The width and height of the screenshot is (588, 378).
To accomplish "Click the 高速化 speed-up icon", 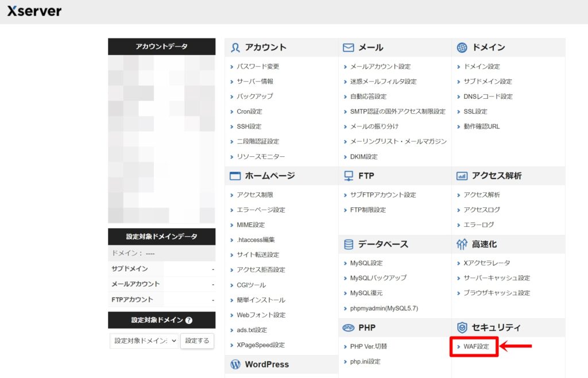I will point(462,244).
